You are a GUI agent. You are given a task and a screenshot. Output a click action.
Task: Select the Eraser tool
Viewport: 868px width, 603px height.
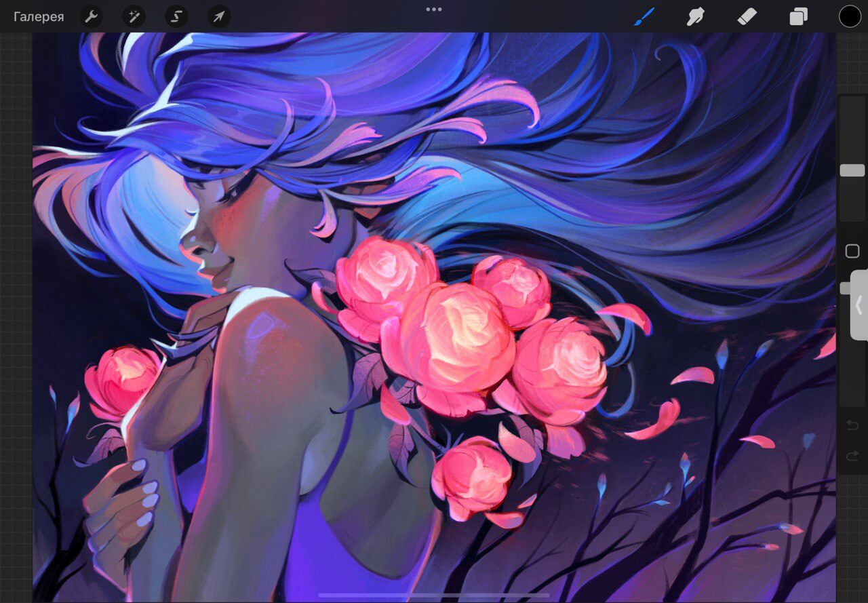(747, 16)
